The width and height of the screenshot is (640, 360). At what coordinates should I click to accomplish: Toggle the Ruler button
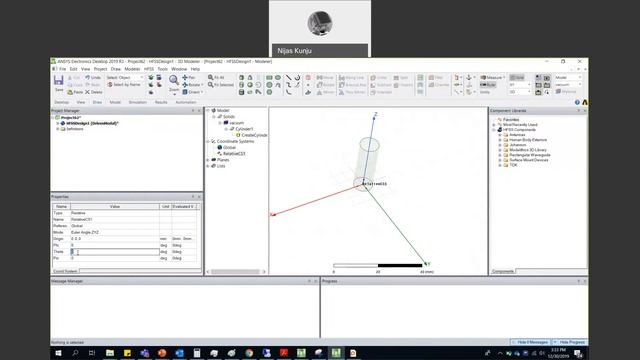(x=488, y=85)
